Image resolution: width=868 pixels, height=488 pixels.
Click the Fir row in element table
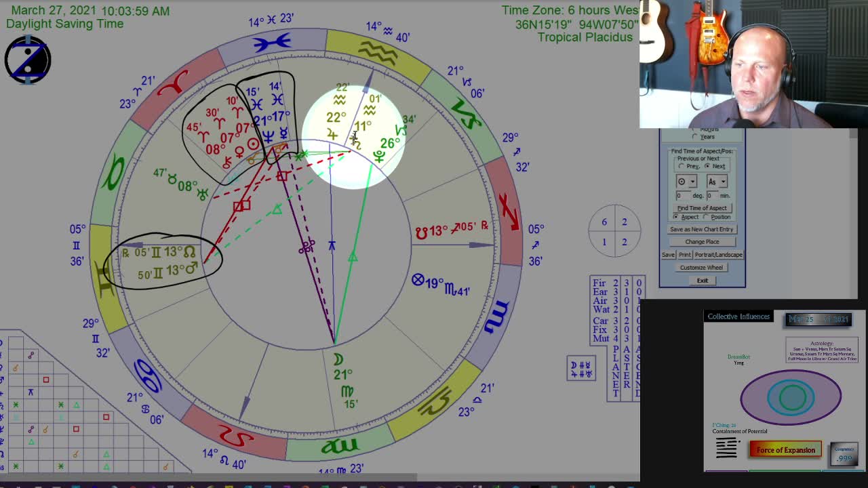coord(618,283)
